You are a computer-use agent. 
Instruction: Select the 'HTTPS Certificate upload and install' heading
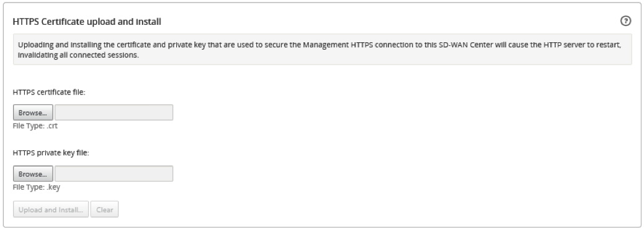[x=87, y=22]
